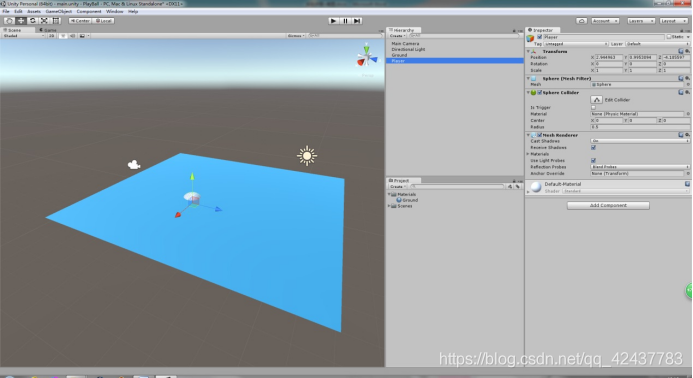Select the Main Camera gizmo in scene
The image size is (693, 378).
(x=134, y=165)
